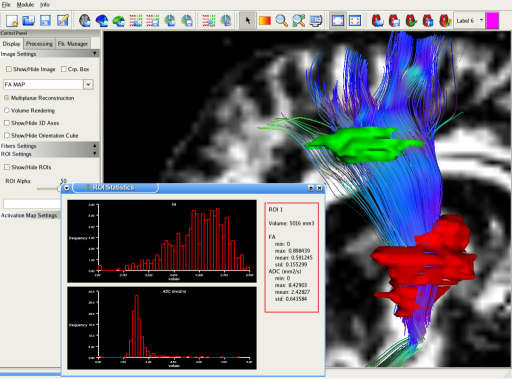Select the Volume Rendering radio button
512x379 pixels.
(x=7, y=110)
